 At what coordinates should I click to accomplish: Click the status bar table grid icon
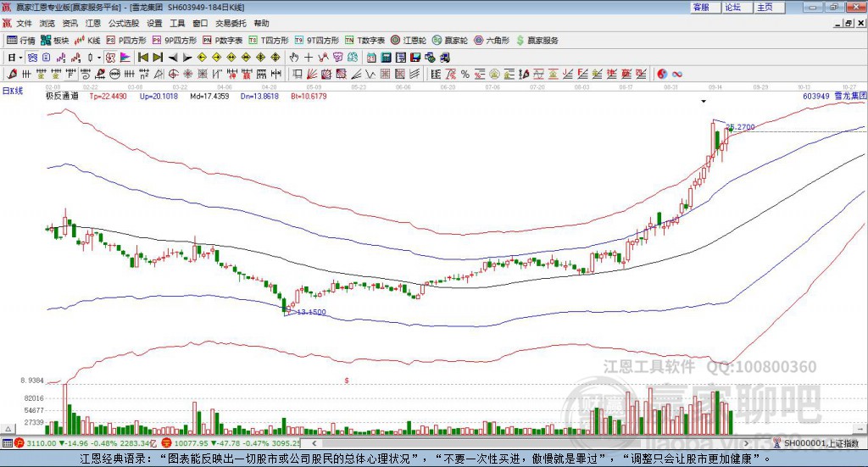click(x=7, y=443)
